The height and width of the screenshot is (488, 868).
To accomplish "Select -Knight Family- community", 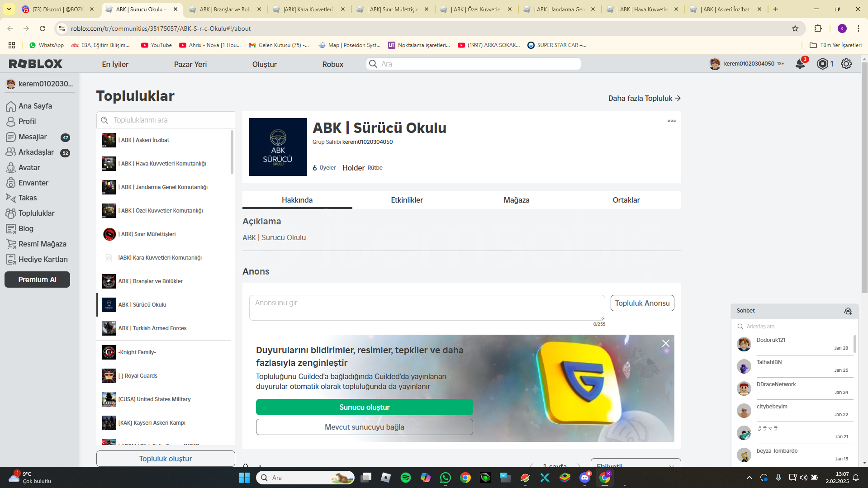I will 163,352.
